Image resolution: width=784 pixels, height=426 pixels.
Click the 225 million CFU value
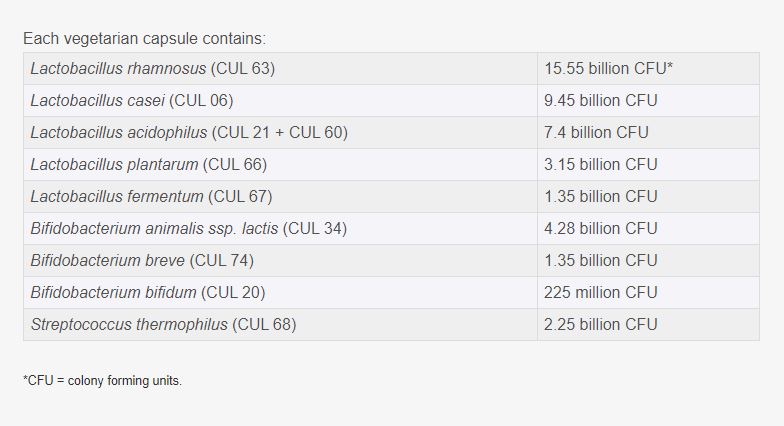tap(601, 293)
